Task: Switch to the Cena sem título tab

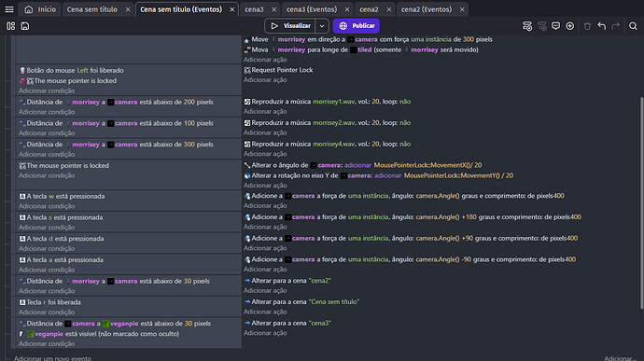Action: pos(92,9)
